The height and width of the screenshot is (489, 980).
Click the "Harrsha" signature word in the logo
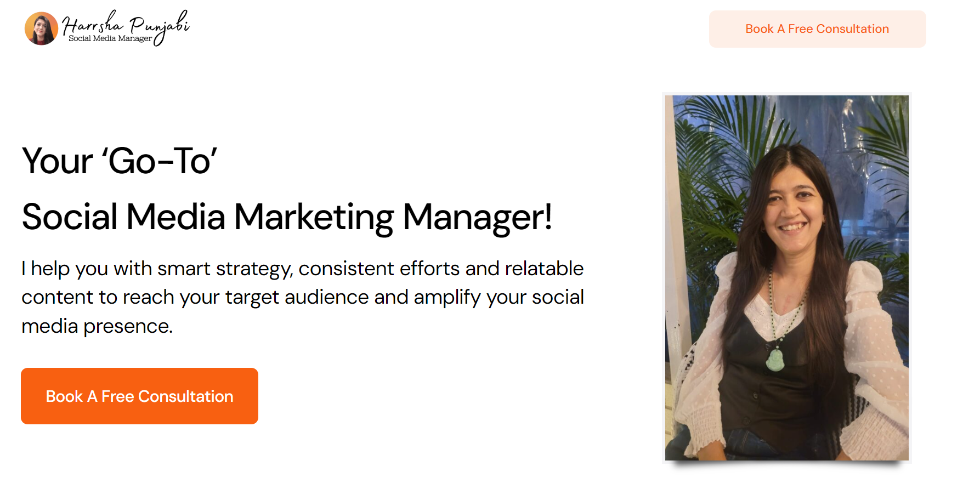[92, 24]
